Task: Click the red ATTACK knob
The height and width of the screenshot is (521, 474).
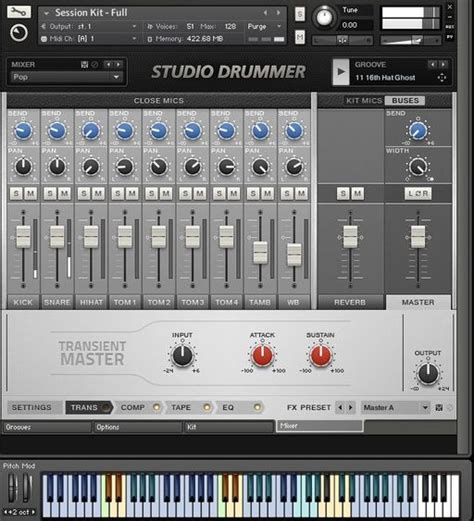Action: click(x=262, y=355)
